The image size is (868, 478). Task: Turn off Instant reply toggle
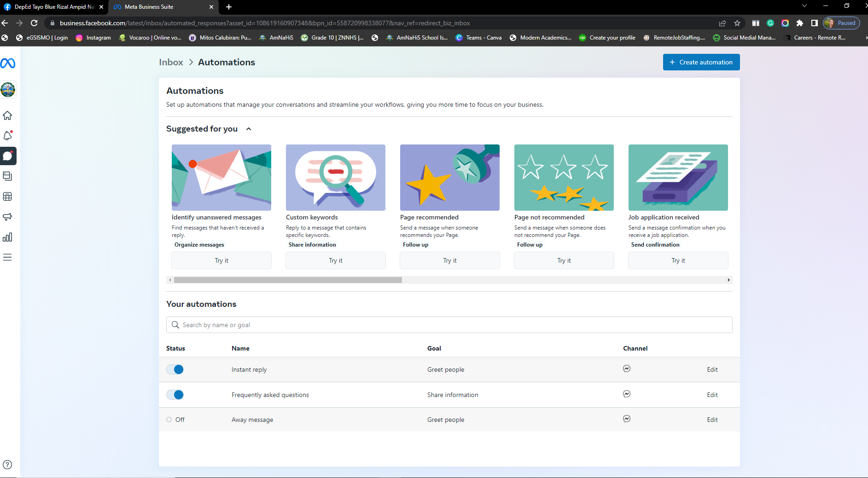pyautogui.click(x=175, y=369)
